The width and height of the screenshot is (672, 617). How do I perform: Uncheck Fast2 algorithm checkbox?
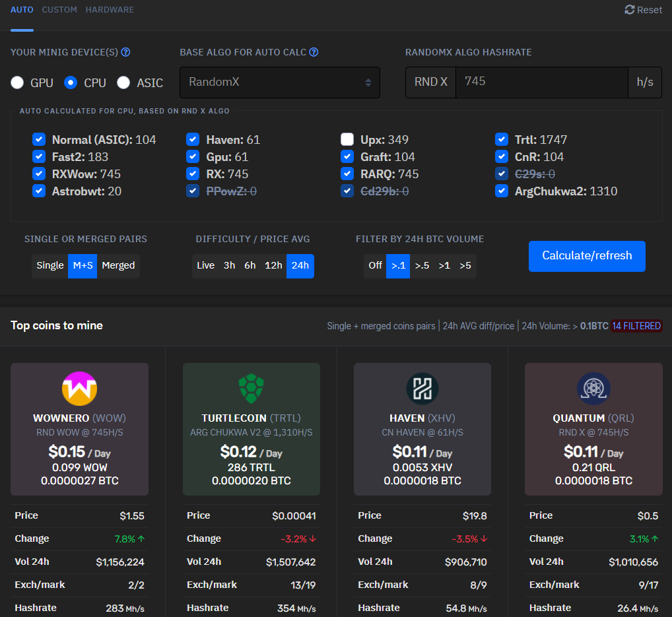coord(39,156)
